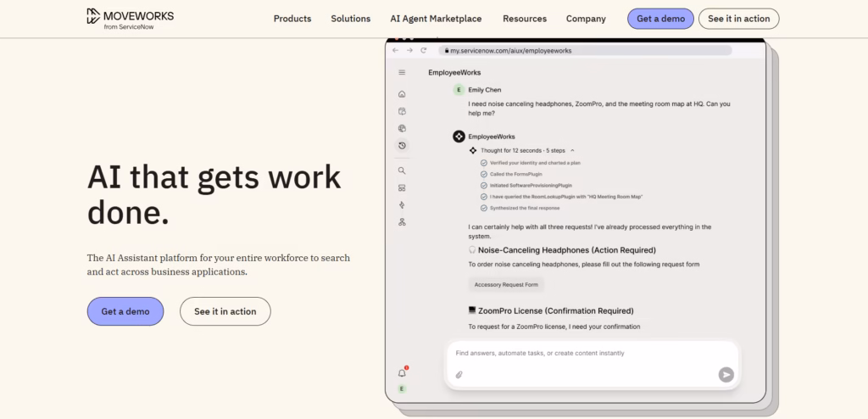Click the headphones icon beside Noise-Canceling heading
This screenshot has width=868, height=419.
pos(472,250)
